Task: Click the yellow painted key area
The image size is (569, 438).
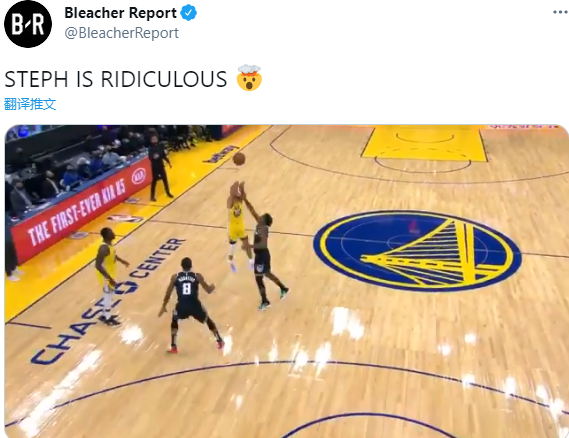Action: [x=424, y=143]
